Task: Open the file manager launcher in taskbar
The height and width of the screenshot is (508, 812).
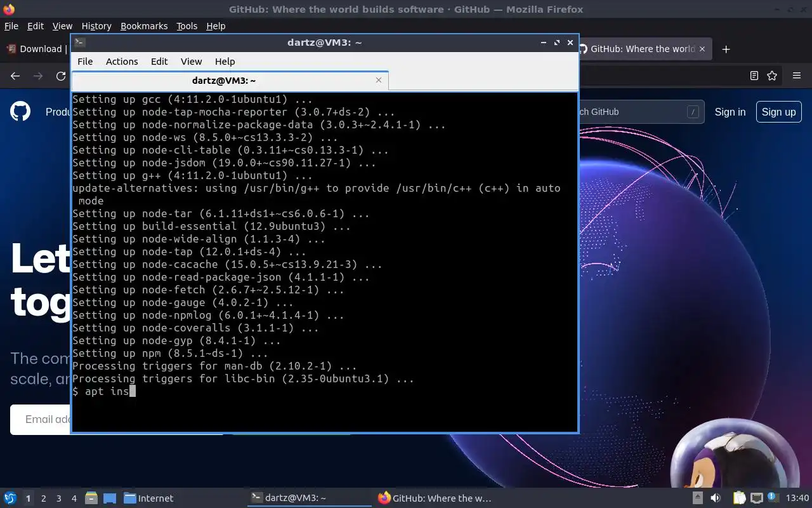Action: tap(91, 498)
